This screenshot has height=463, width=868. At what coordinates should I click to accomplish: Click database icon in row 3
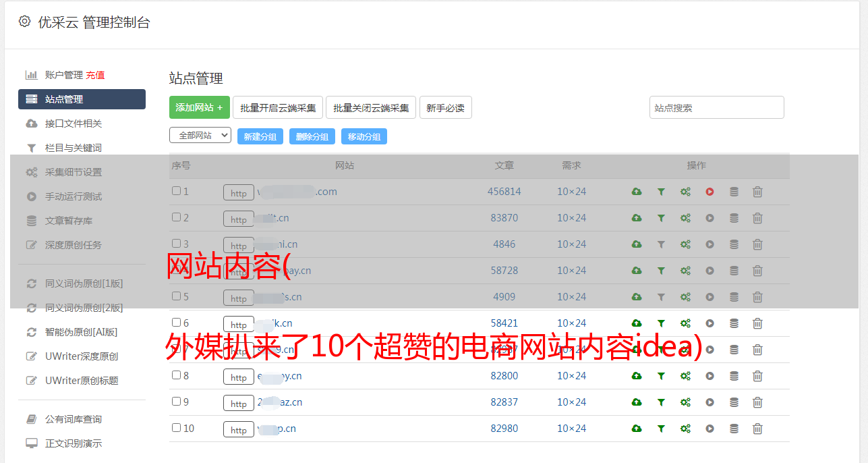coord(734,244)
